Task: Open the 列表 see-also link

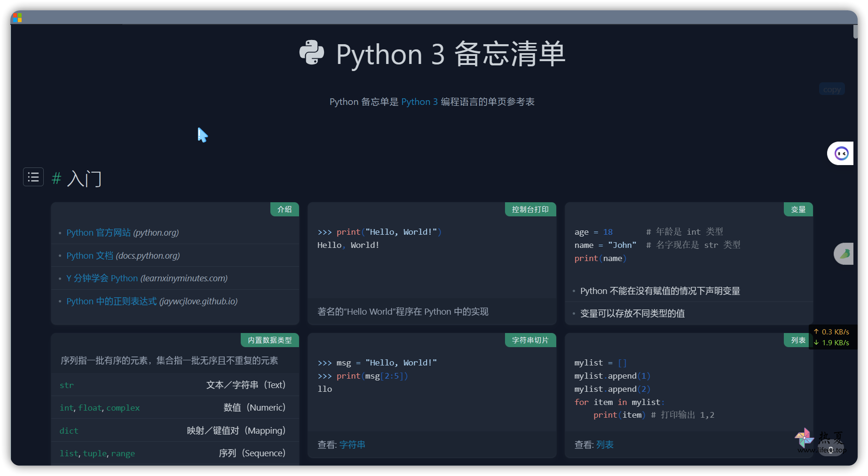Action: tap(605, 445)
